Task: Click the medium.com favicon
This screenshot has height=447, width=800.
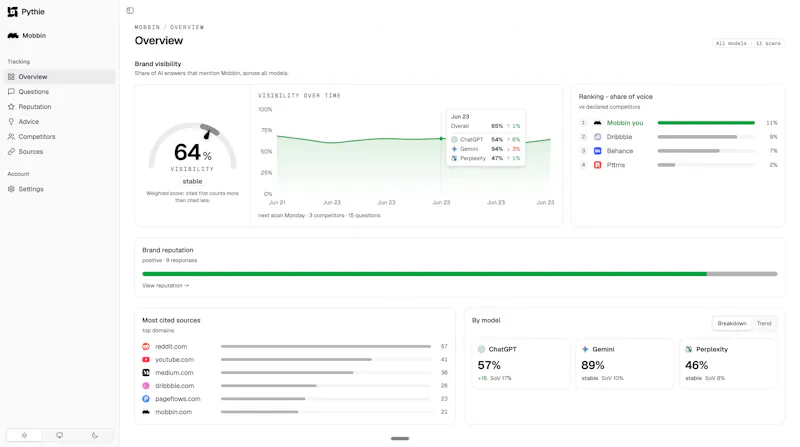Action: coord(146,373)
